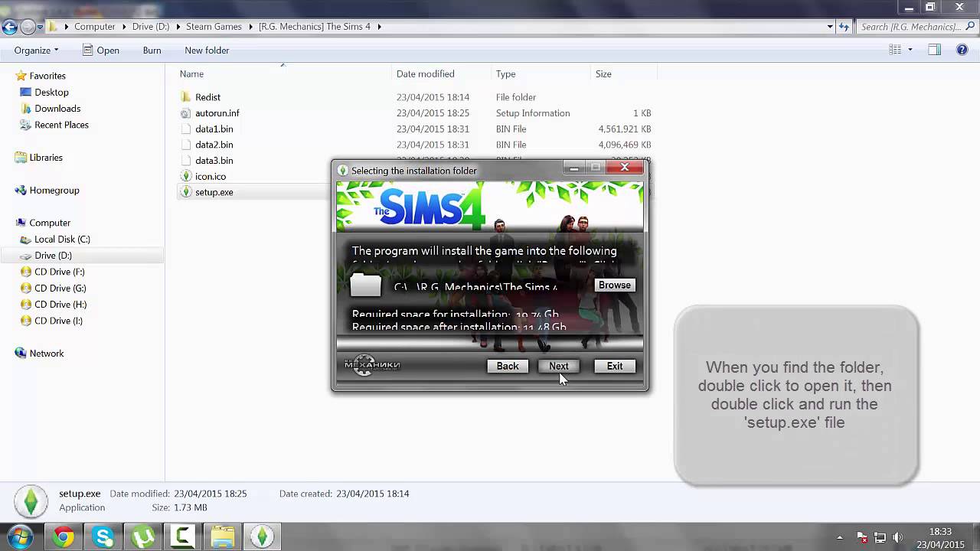Click the Back button in the installer
Image resolution: width=980 pixels, height=551 pixels.
pyautogui.click(x=508, y=367)
